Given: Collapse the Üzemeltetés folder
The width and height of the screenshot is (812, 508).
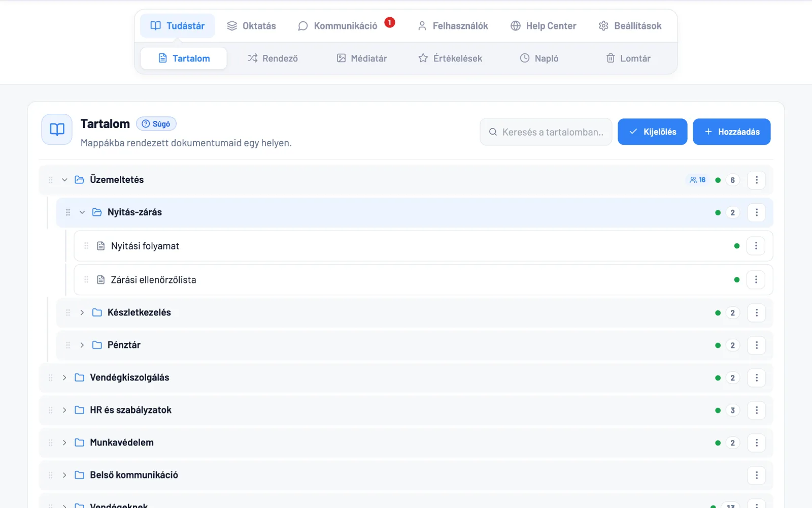Looking at the screenshot, I should coord(64,180).
